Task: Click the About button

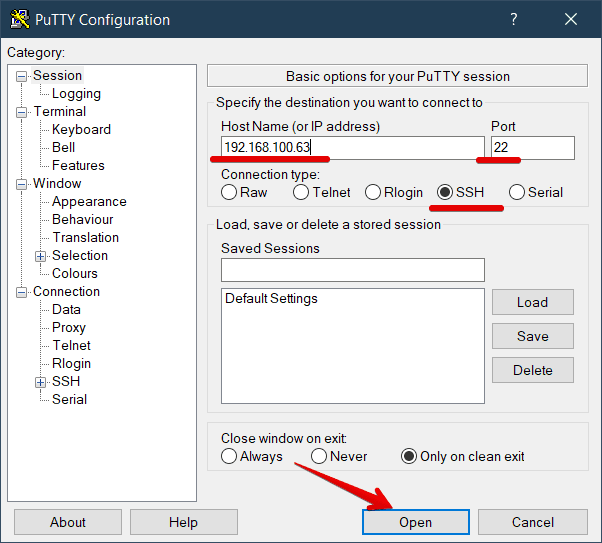Action: (68, 522)
